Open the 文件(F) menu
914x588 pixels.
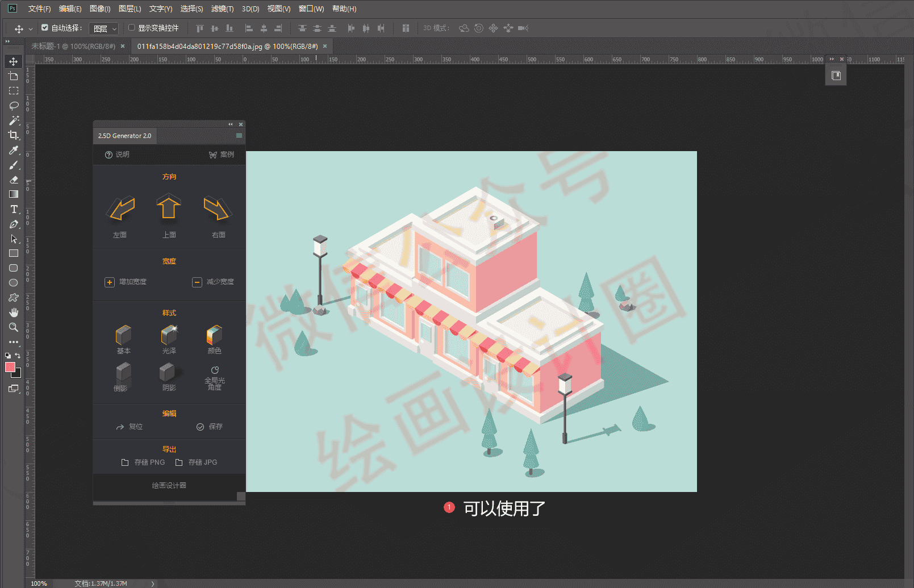click(39, 9)
